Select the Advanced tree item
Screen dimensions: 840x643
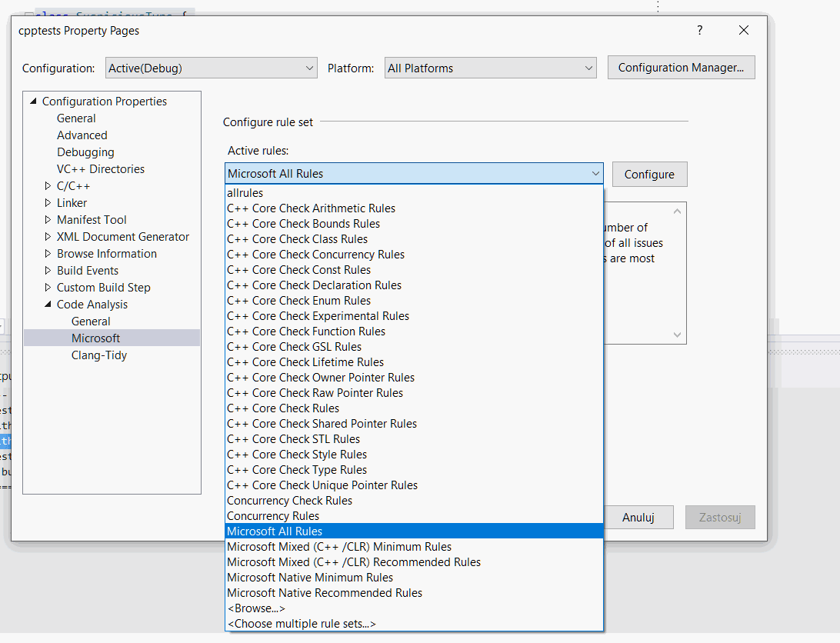point(82,135)
